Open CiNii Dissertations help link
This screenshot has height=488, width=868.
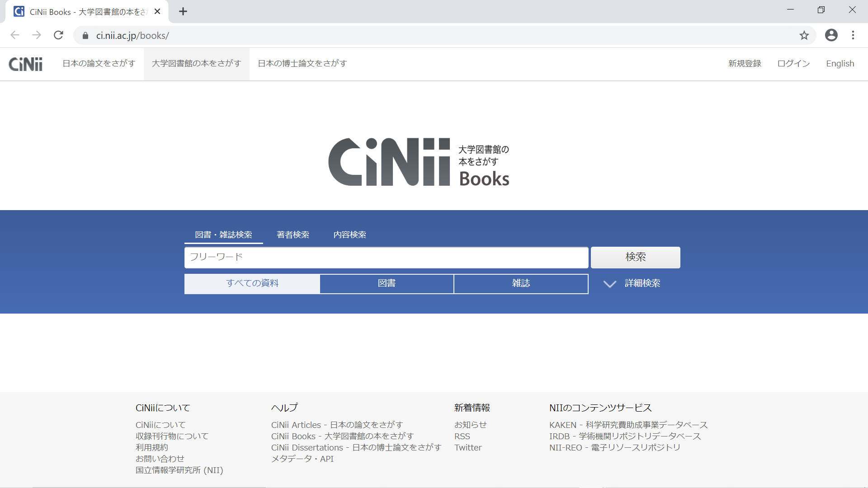pyautogui.click(x=356, y=447)
